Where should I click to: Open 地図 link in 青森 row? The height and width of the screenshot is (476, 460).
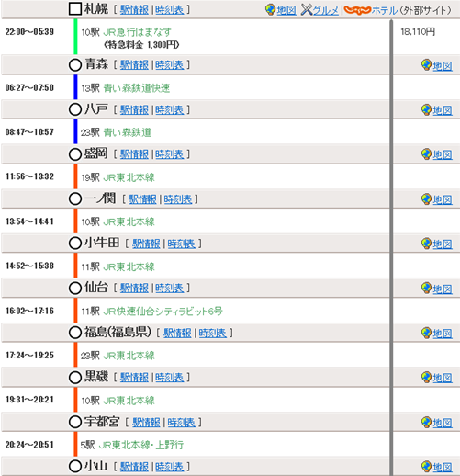[x=443, y=65]
